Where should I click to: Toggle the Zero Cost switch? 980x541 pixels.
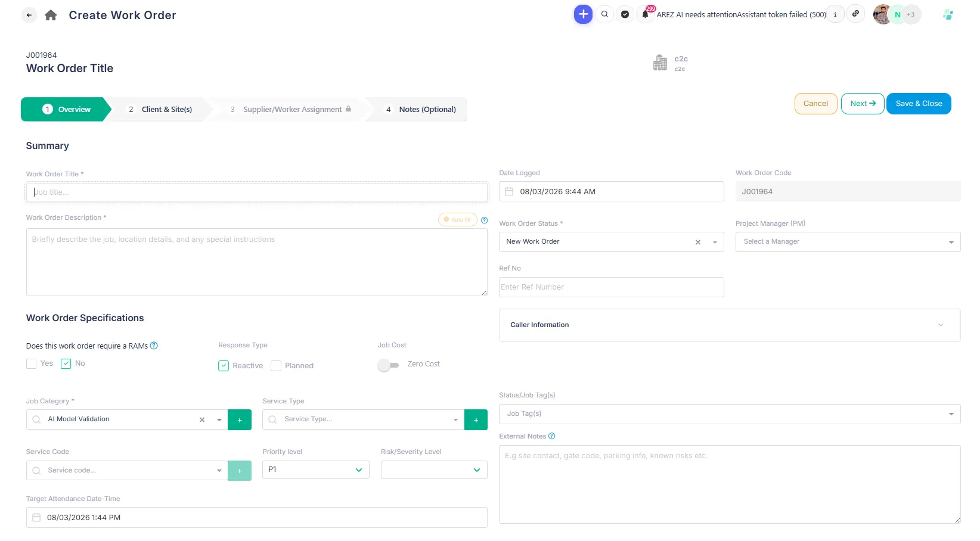(x=388, y=365)
